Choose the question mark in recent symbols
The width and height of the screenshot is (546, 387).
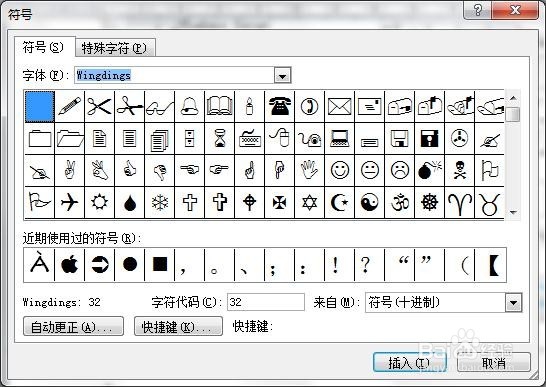369,265
